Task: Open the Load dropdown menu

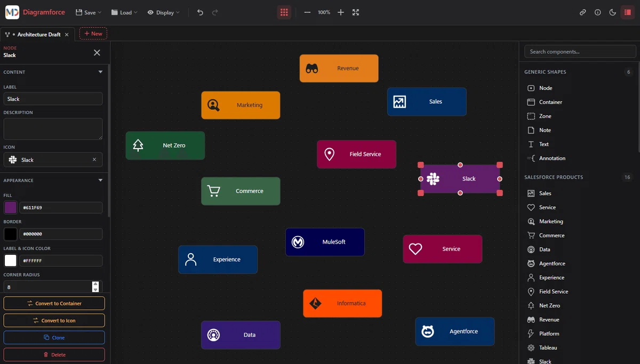Action: pos(124,12)
